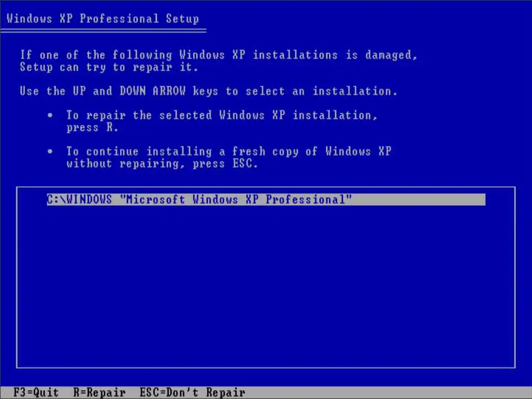
Task: Click the 'Use the UP and DOWN ARROW' line
Action: pos(208,91)
